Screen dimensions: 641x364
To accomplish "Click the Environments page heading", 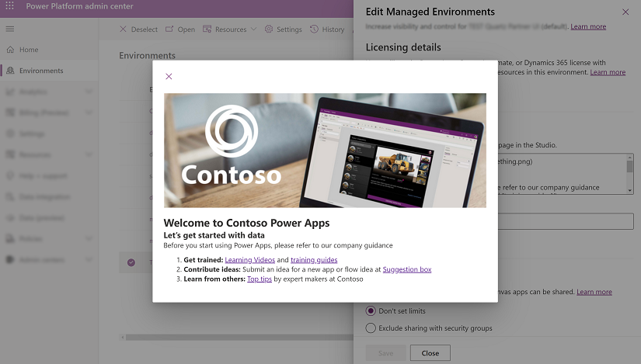I will click(147, 56).
